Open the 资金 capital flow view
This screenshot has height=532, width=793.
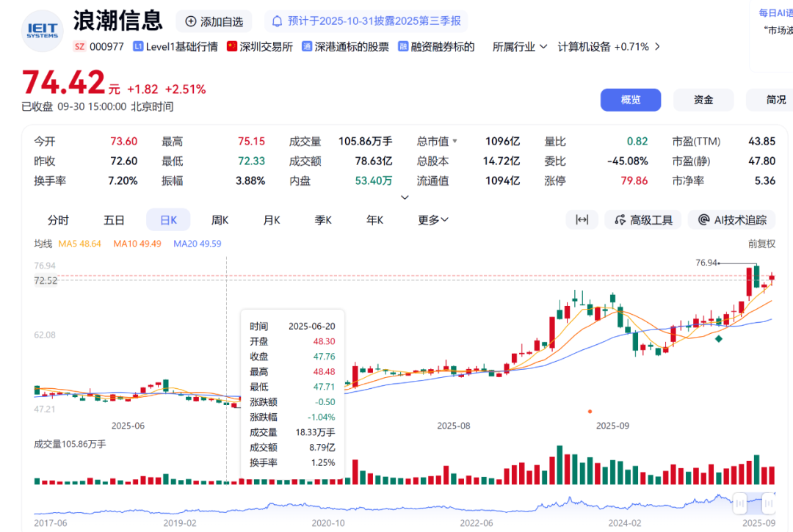point(703,100)
